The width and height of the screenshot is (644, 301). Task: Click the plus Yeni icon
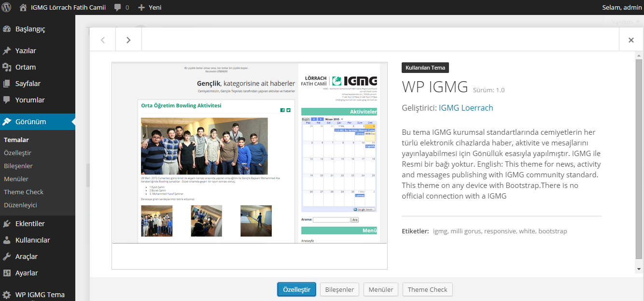click(x=141, y=7)
